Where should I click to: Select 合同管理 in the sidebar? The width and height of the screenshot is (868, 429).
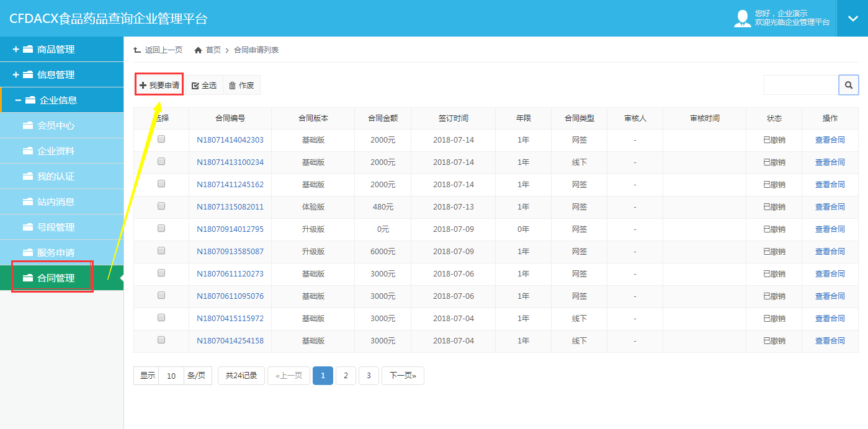pos(61,278)
